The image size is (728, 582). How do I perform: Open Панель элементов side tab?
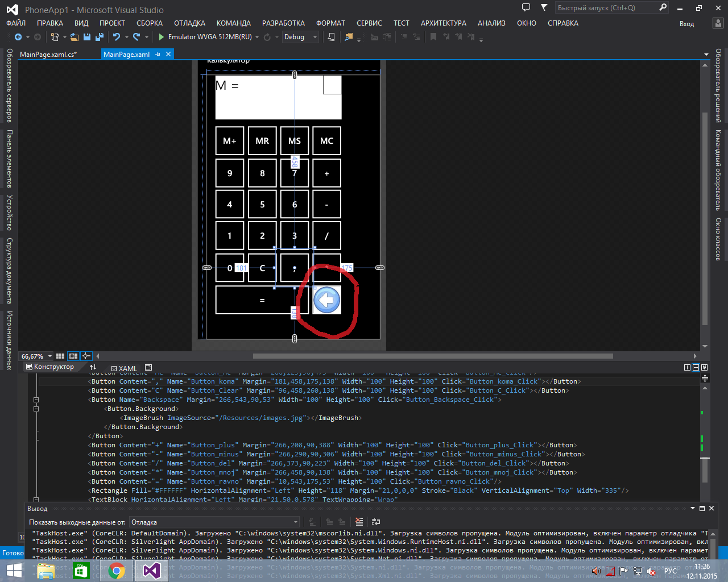tap(9, 159)
